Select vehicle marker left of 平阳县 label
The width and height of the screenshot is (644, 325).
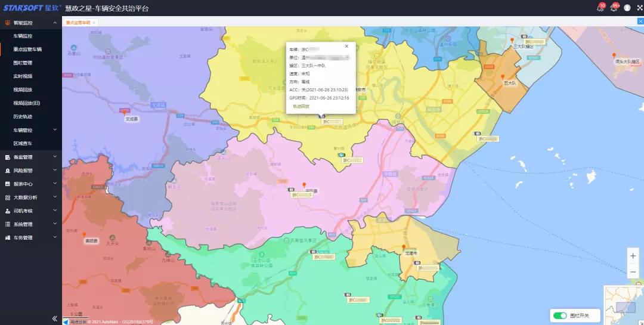pos(291,190)
